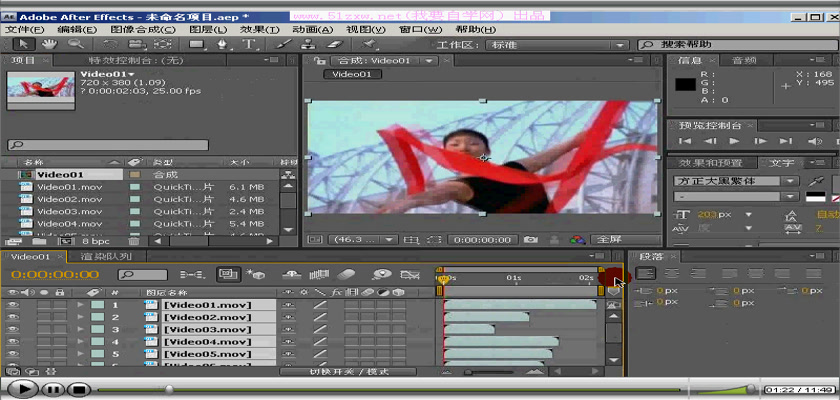This screenshot has width=840, height=400.
Task: Select the Puppet Pin tool
Action: pyautogui.click(x=369, y=44)
